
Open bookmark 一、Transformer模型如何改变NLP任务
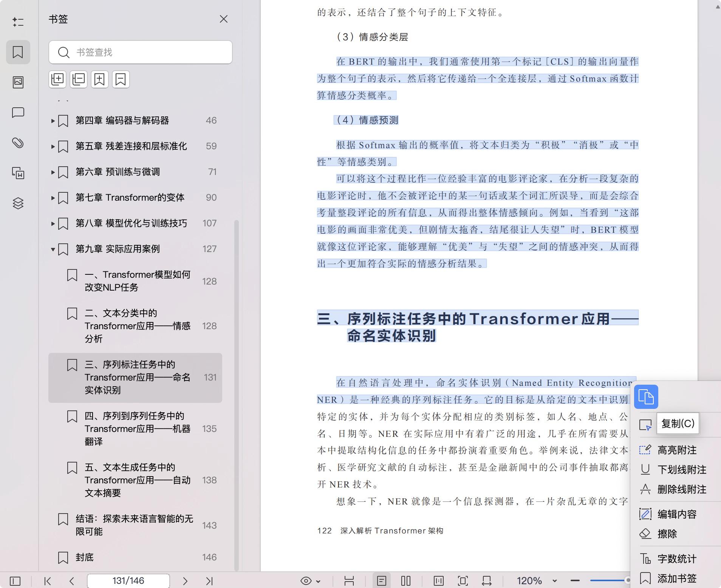click(135, 281)
